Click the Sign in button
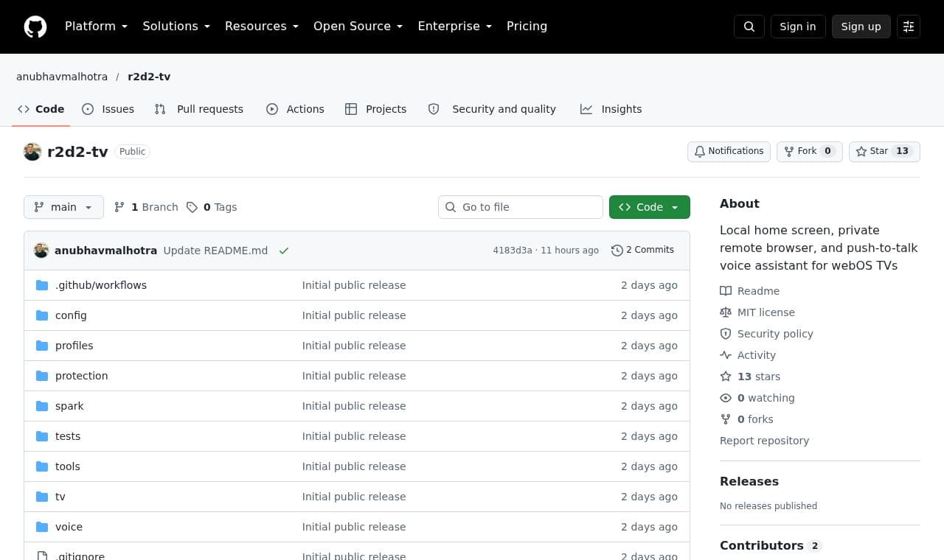 (798, 27)
